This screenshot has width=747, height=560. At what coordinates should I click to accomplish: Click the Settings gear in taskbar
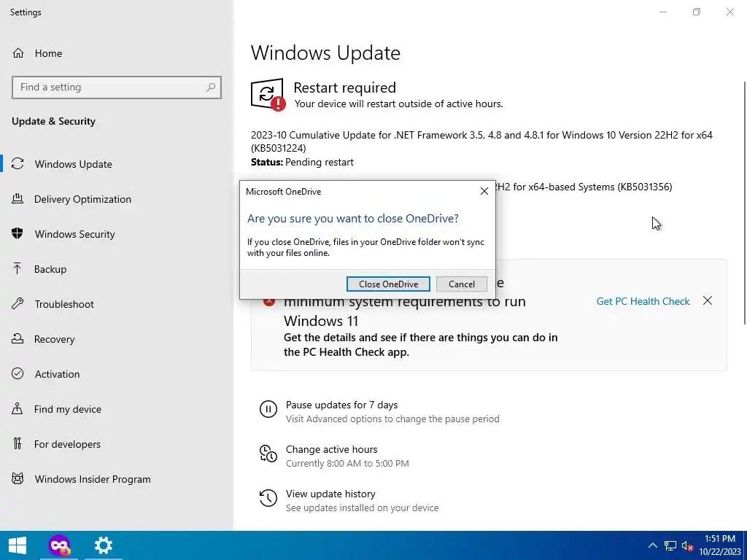coord(104,545)
